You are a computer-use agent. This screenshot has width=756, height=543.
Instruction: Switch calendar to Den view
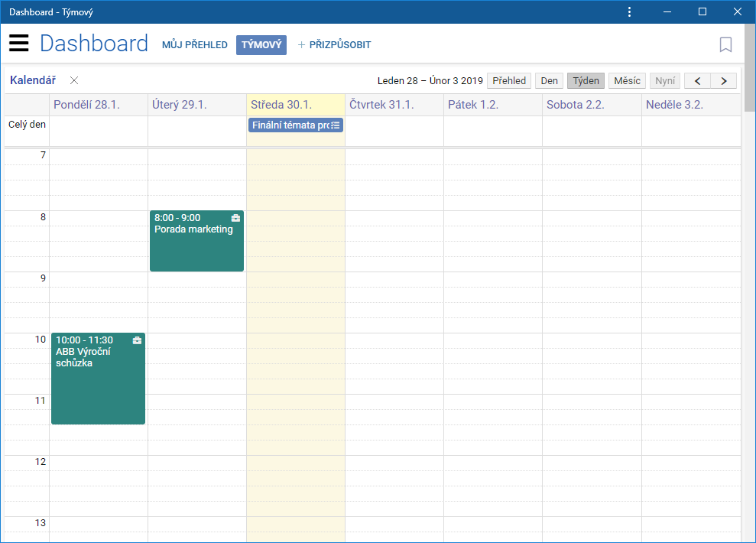(549, 81)
